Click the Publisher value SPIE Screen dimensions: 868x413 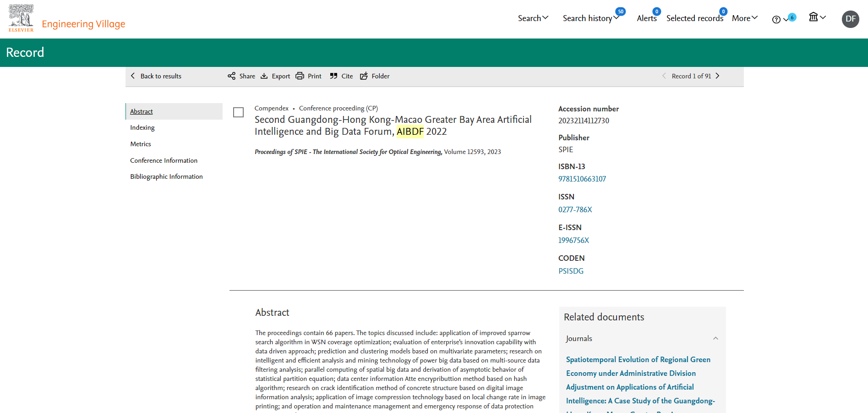(566, 149)
